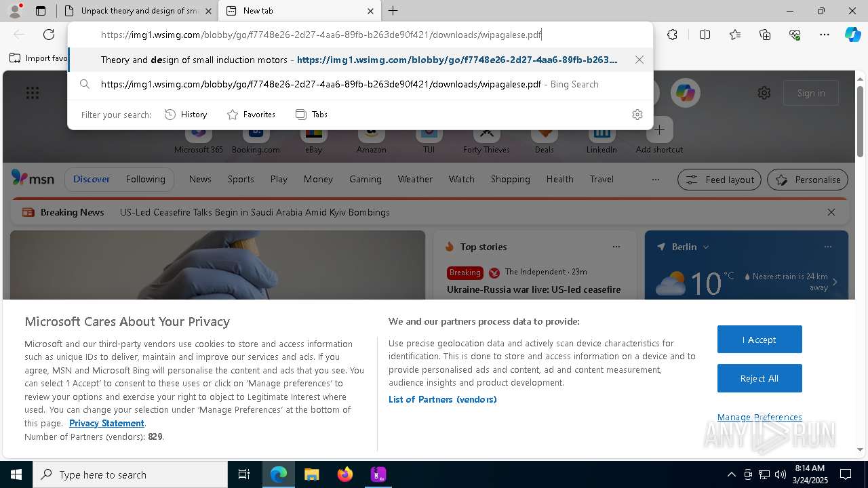Switch to the Unpack theory and design tab
Viewport: 868px width, 488px height.
[138, 11]
